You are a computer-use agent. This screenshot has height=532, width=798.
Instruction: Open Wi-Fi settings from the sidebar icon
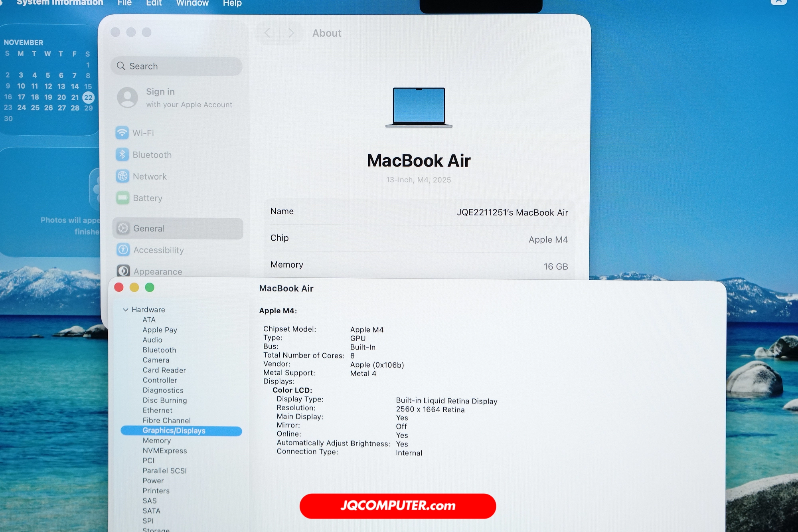[x=123, y=133]
